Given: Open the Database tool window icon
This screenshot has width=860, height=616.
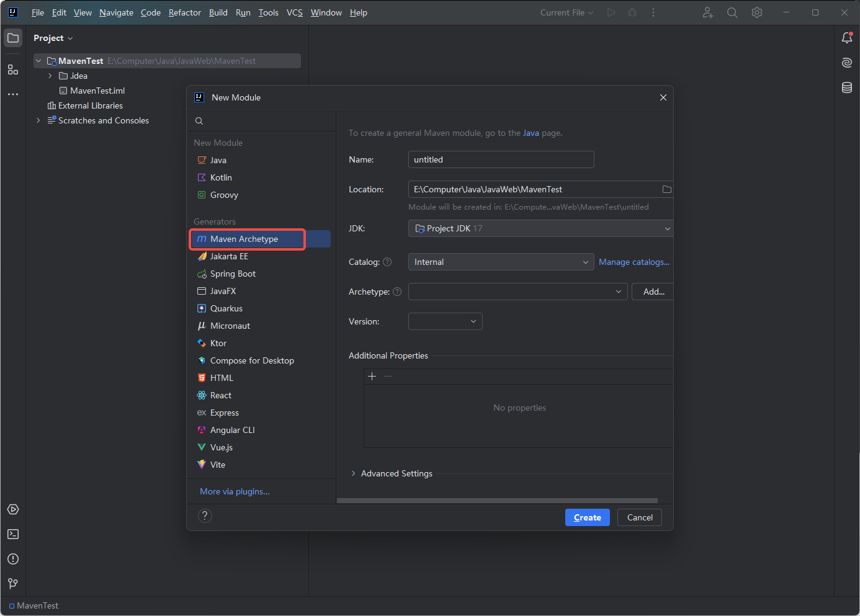Looking at the screenshot, I should pos(847,87).
